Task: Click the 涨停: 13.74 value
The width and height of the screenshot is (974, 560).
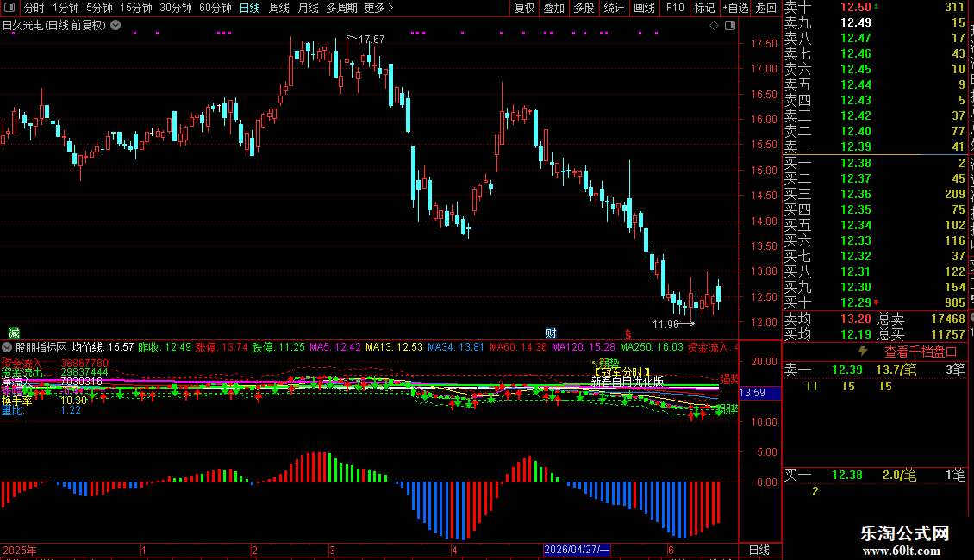Action: pyautogui.click(x=222, y=347)
